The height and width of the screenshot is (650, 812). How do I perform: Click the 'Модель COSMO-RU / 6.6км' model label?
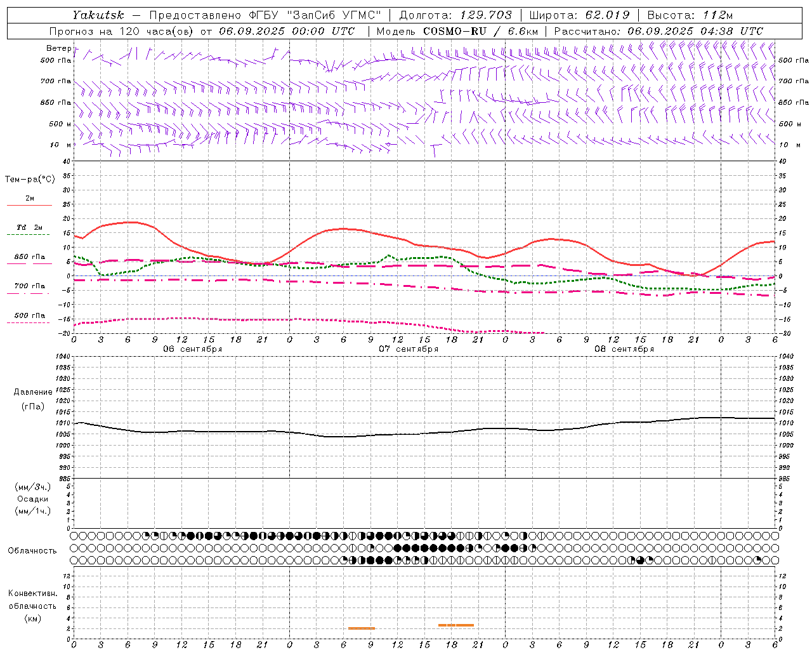point(457,31)
